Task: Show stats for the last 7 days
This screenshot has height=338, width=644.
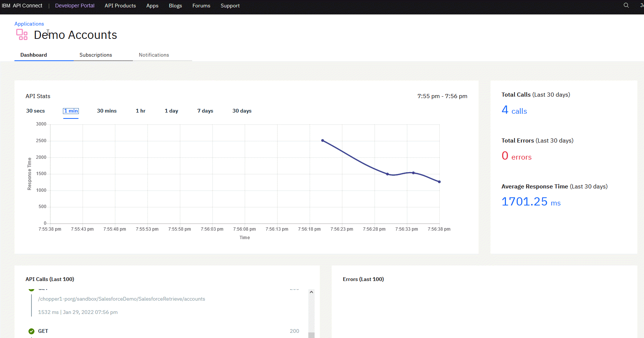Action: pyautogui.click(x=205, y=111)
